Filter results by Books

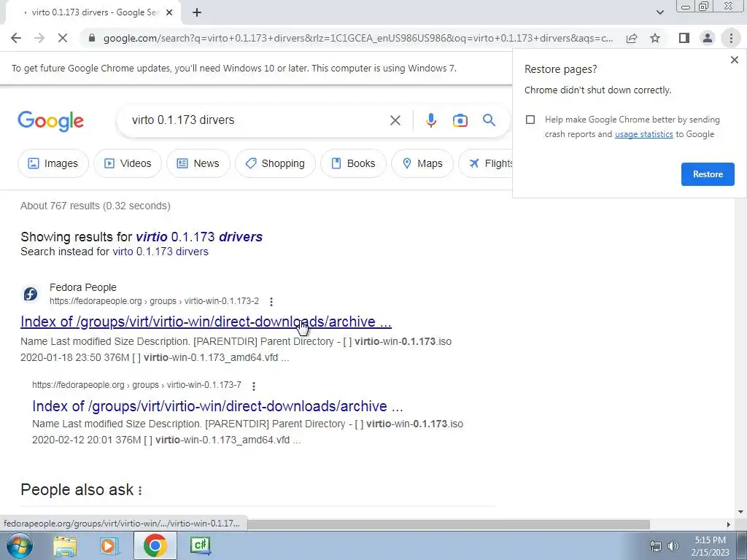[353, 163]
